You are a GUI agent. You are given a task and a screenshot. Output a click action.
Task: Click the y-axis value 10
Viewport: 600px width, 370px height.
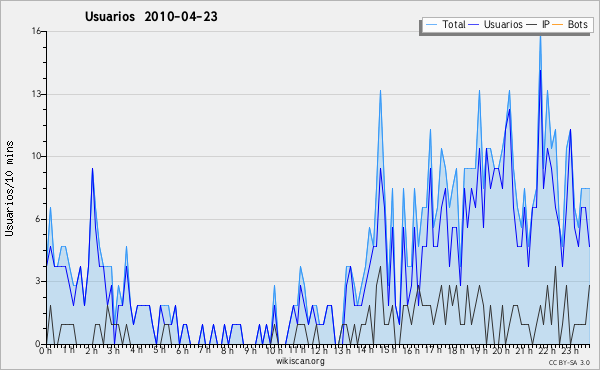pos(36,156)
